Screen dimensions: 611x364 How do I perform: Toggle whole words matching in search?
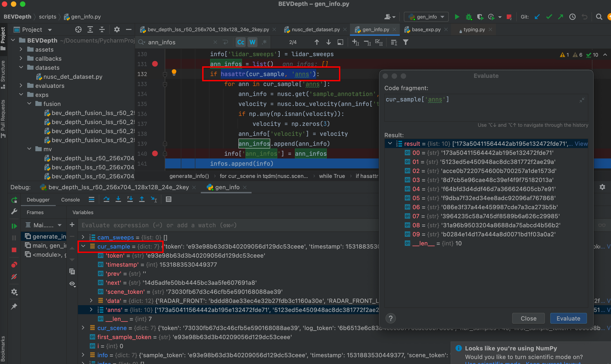252,42
